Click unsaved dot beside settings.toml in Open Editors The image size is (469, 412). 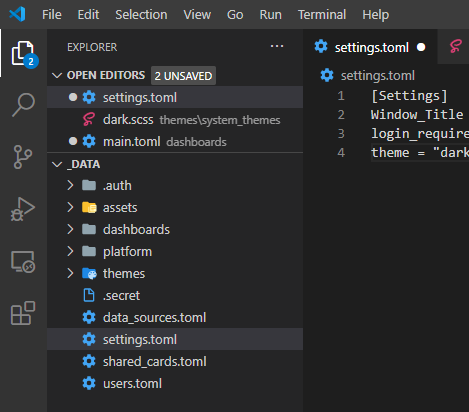point(73,97)
